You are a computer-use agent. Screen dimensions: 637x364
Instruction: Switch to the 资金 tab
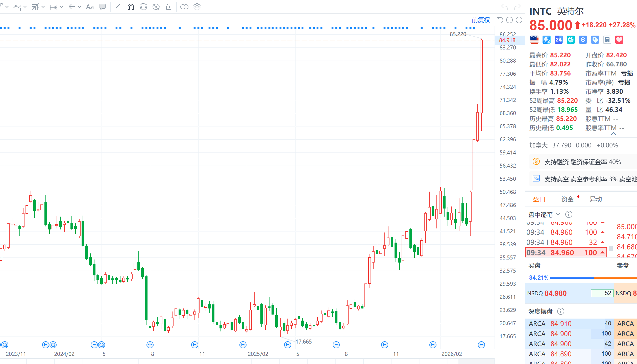point(567,199)
